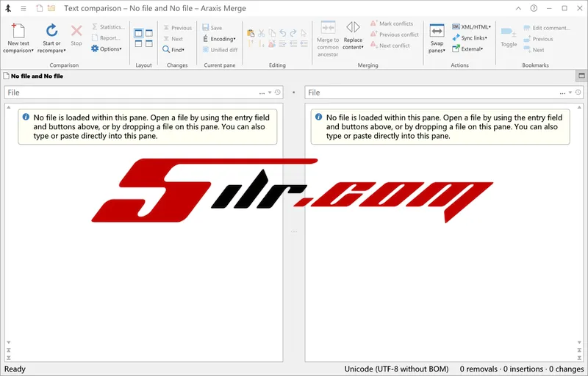Select three-way horizontal layout
Image resolution: width=588 pixels, height=376 pixels.
coord(149,44)
